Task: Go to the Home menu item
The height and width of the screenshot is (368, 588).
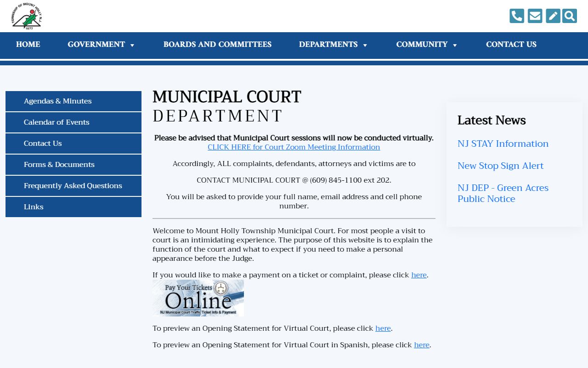Action: (28, 45)
